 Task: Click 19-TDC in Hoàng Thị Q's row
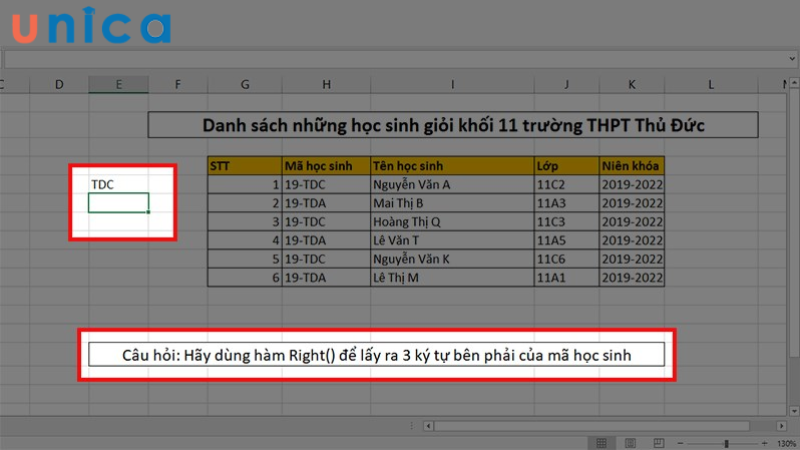327,222
